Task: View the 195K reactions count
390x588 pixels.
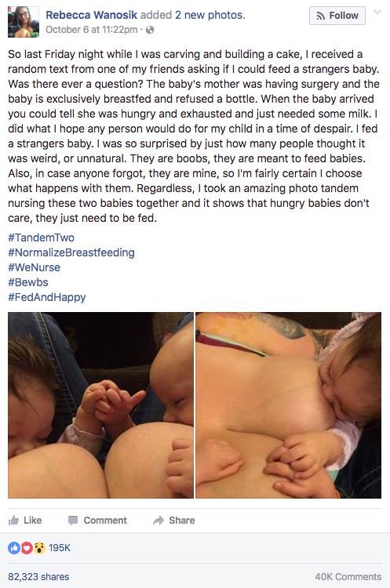Action: (60, 548)
